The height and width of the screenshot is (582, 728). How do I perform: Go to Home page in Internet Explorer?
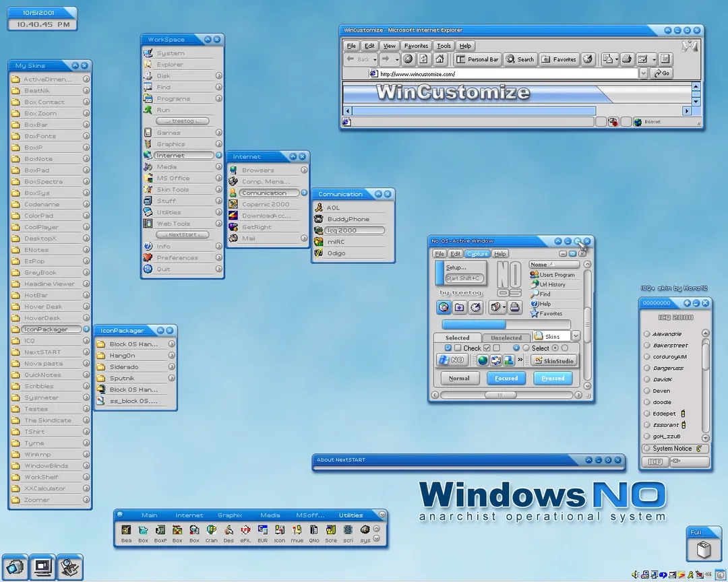click(439, 59)
